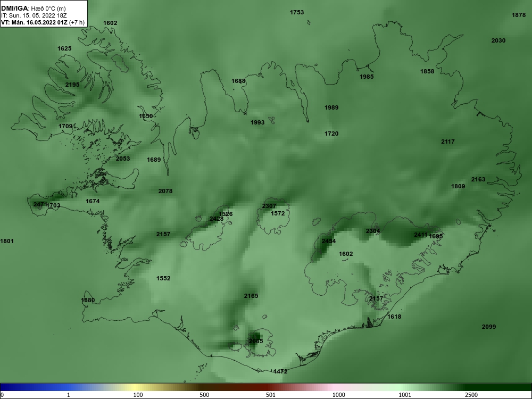Image resolution: width=532 pixels, height=399 pixels.
Task: Click the Hofsjökull value 1572
Action: click(278, 213)
